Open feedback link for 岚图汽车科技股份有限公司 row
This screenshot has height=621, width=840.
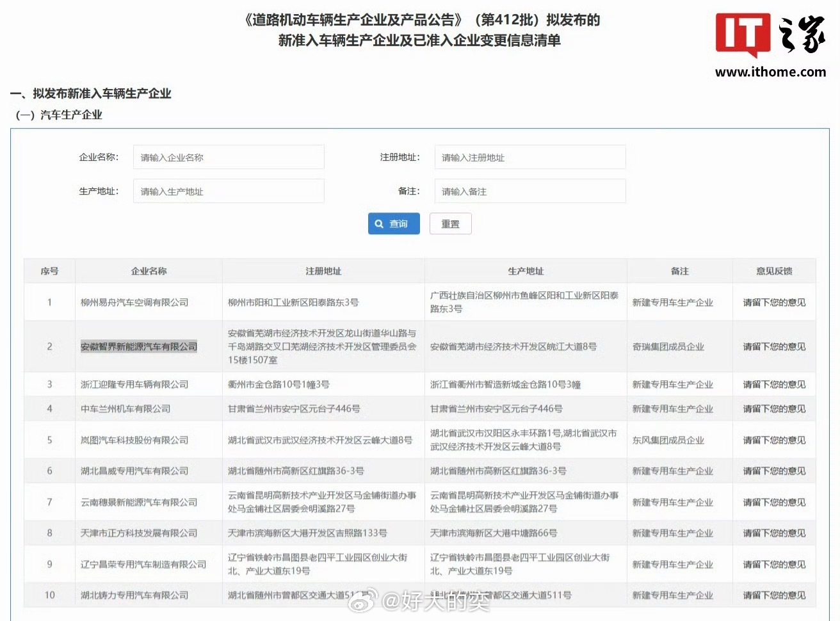tap(774, 440)
